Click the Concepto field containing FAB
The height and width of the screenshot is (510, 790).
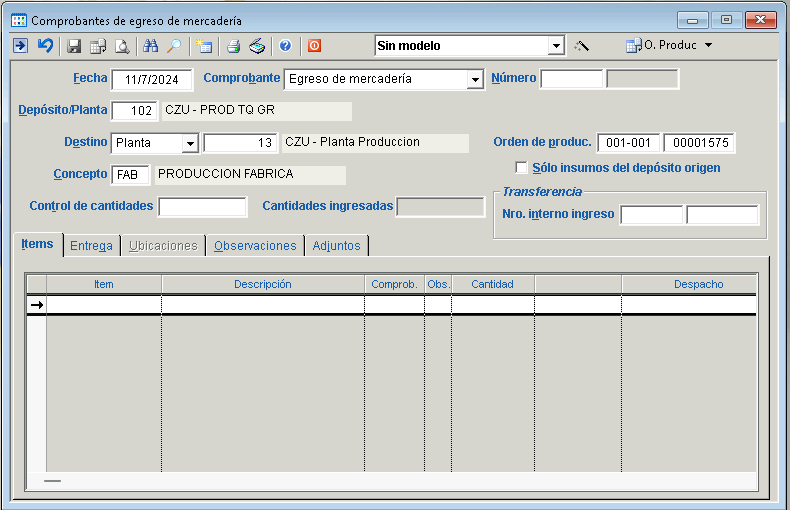[131, 175]
